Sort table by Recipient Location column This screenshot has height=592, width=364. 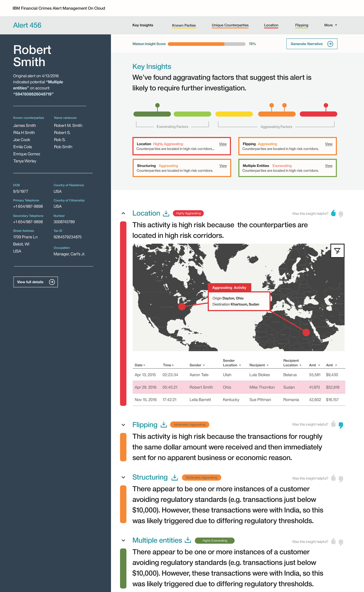(x=292, y=363)
